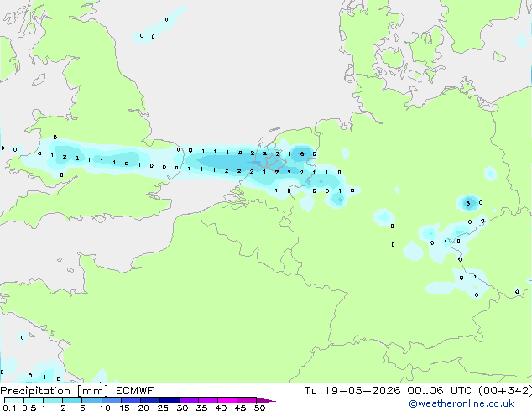Click the 'Precipitation [mm]' title text
The image size is (532, 411).
point(54,391)
